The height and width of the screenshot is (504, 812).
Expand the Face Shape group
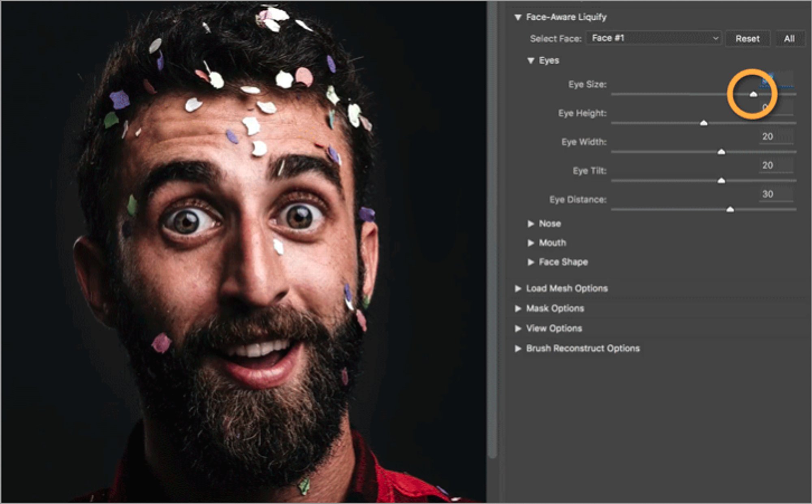[x=531, y=262]
